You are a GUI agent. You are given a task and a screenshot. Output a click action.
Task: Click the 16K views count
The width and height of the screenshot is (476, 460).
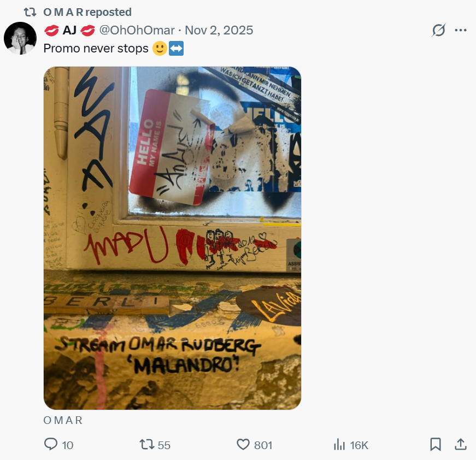coord(359,445)
